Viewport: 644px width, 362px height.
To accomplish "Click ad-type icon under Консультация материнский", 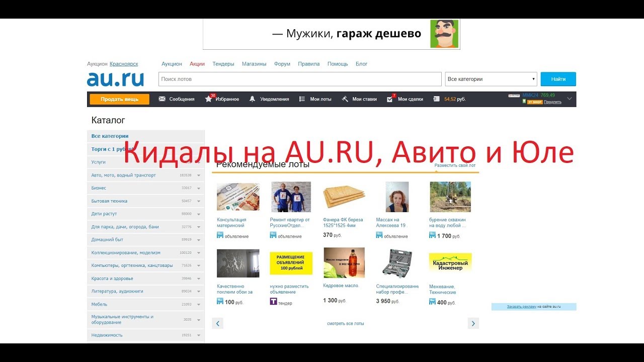I will [x=220, y=235].
